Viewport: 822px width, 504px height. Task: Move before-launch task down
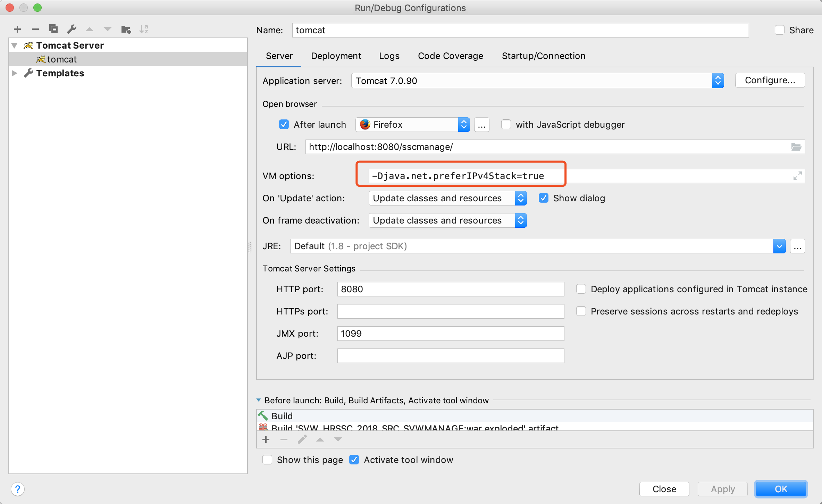pos(338,439)
